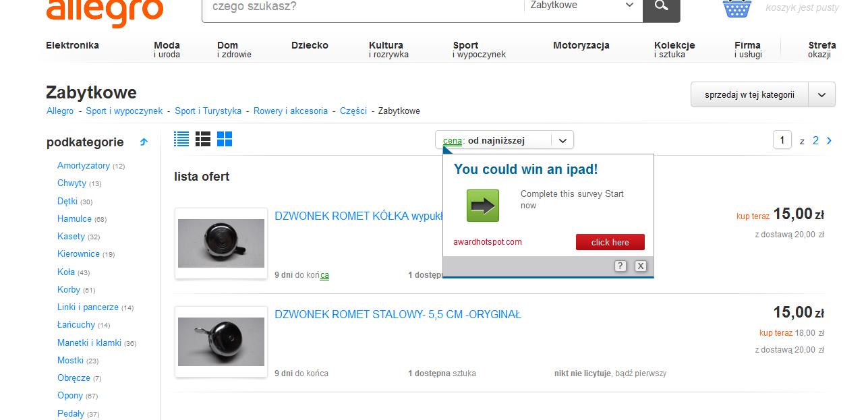Screen dimensions: 868x420
Task: Collapse podkategorie with the blue arrow
Action: pyautogui.click(x=144, y=142)
